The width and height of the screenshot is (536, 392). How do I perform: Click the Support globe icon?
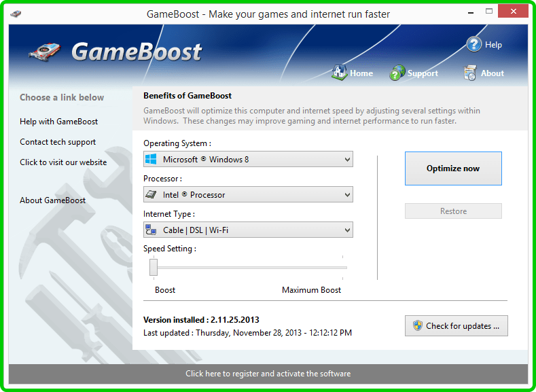[397, 73]
